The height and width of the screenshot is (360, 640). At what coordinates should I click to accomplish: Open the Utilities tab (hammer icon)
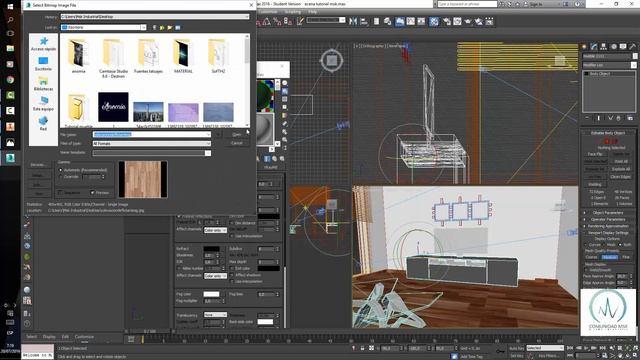632,47
